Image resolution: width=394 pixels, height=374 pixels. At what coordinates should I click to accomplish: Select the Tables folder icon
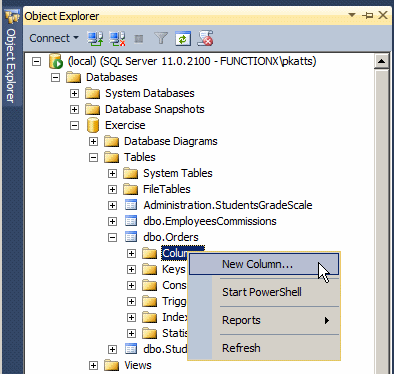point(112,157)
